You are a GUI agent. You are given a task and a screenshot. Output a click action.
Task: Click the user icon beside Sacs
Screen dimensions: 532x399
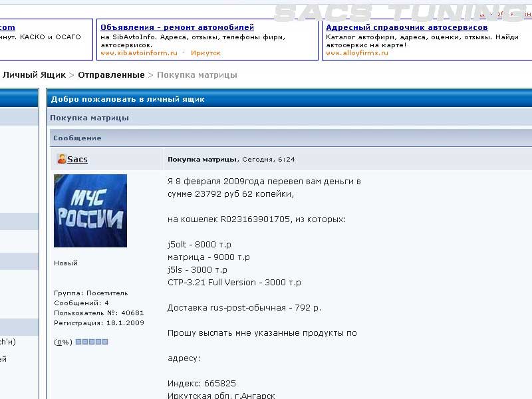pyautogui.click(x=61, y=160)
